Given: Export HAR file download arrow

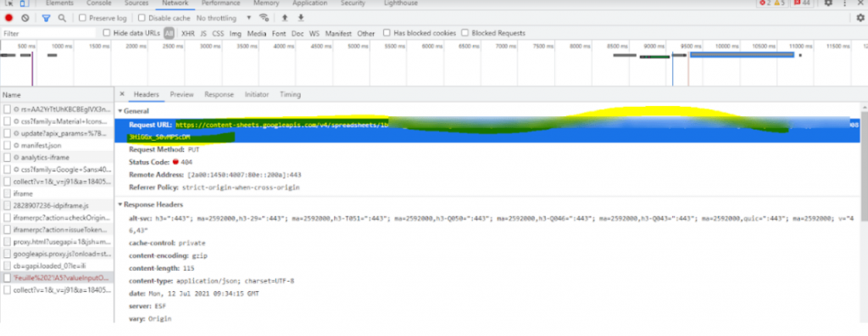Looking at the screenshot, I should coord(301,18).
